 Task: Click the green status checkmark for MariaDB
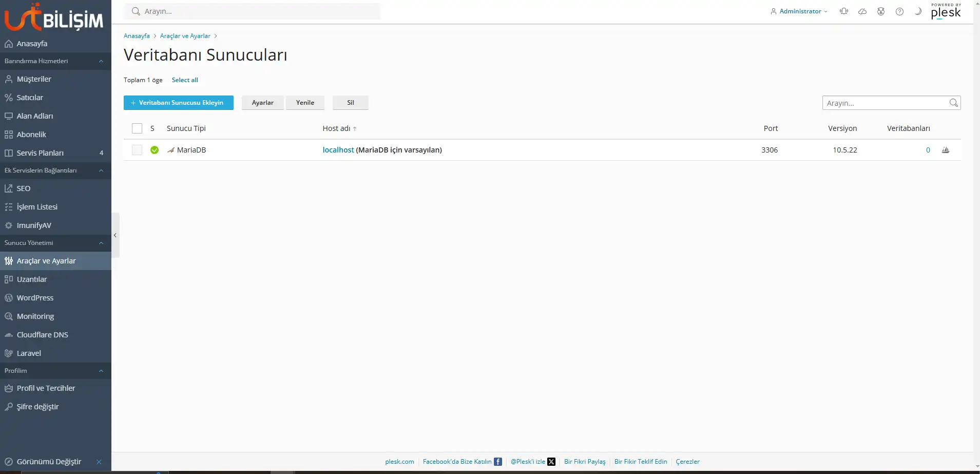coord(155,150)
